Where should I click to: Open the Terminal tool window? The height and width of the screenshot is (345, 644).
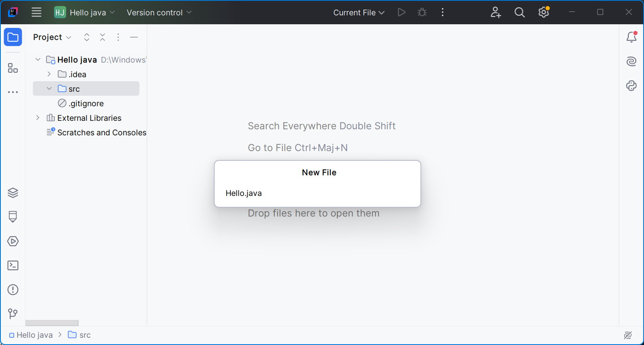[13, 265]
